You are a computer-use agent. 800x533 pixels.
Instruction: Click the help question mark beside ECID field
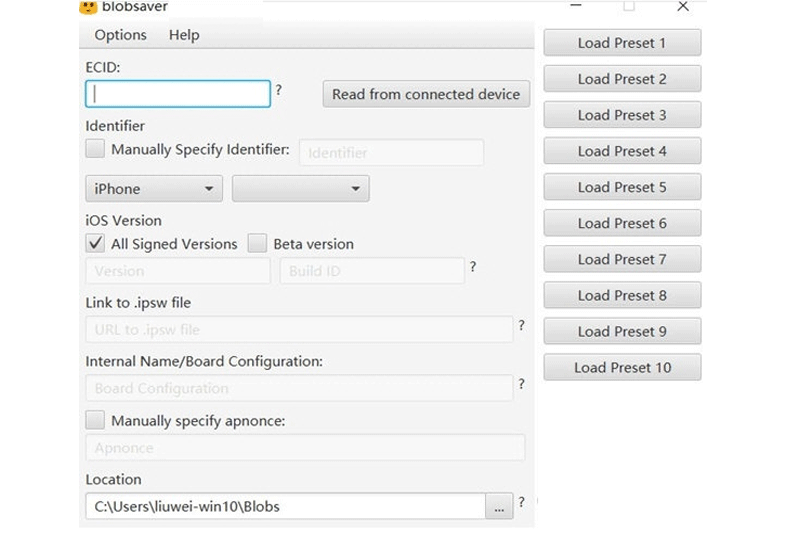tap(279, 90)
